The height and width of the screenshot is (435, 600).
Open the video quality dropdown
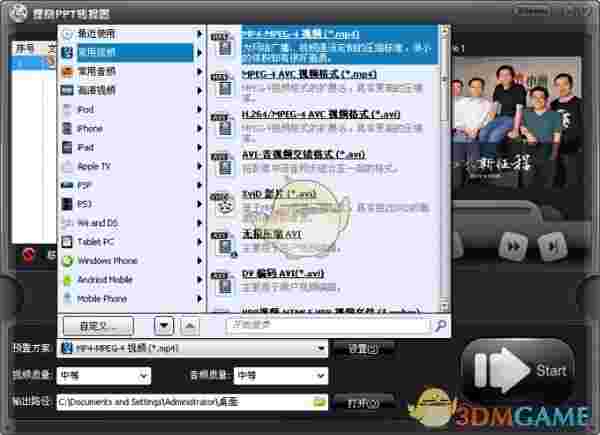(x=104, y=376)
